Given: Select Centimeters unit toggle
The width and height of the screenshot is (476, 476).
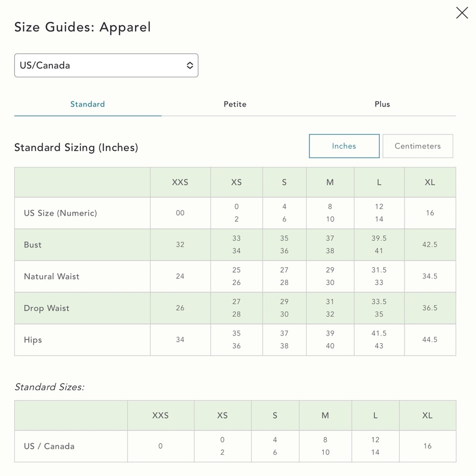Looking at the screenshot, I should point(418,146).
